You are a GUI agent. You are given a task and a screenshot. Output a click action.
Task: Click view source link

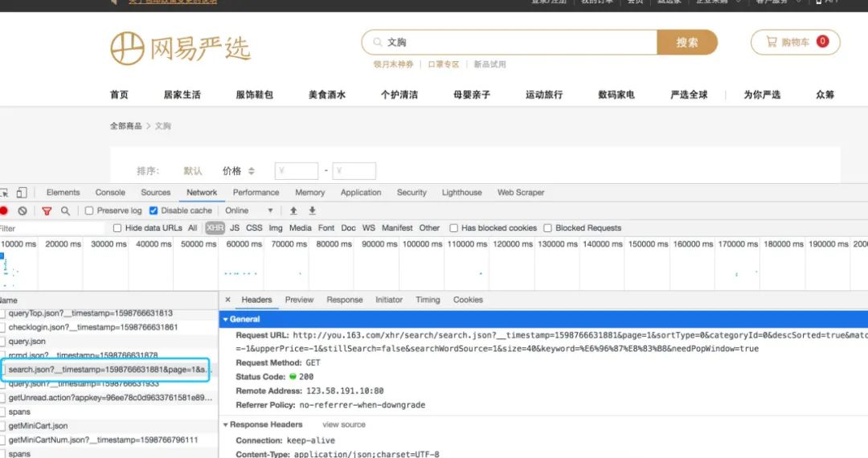point(344,425)
